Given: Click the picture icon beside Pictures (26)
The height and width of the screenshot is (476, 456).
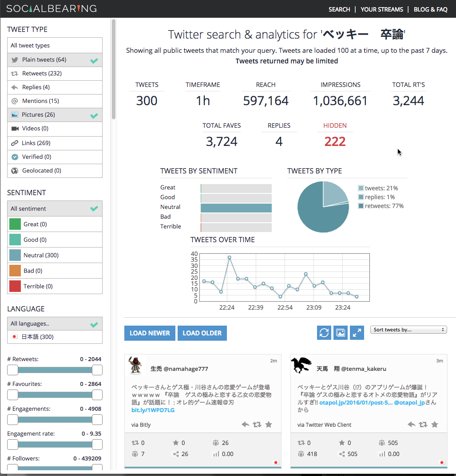Looking at the screenshot, I should click(x=15, y=115).
